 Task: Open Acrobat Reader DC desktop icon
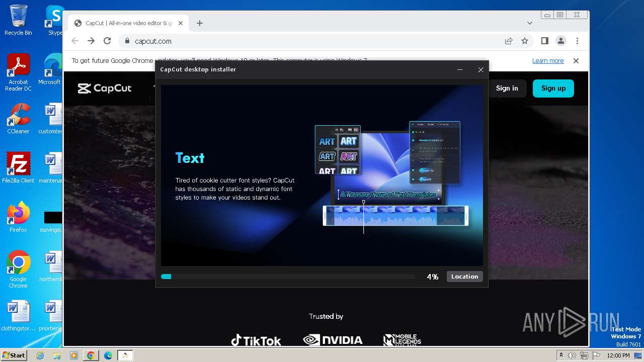point(18,72)
